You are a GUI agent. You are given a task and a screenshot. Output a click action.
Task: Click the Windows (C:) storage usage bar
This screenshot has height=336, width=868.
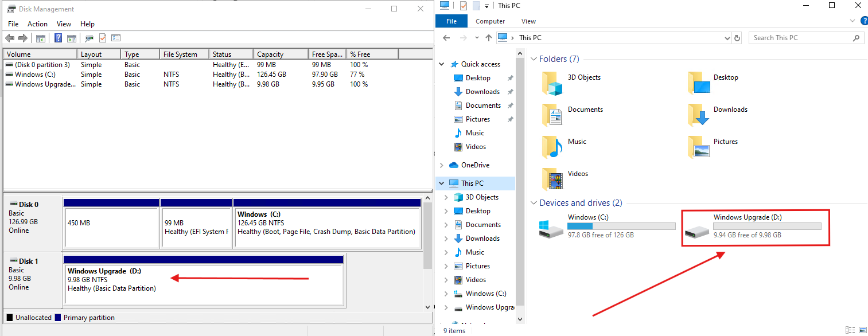point(621,226)
